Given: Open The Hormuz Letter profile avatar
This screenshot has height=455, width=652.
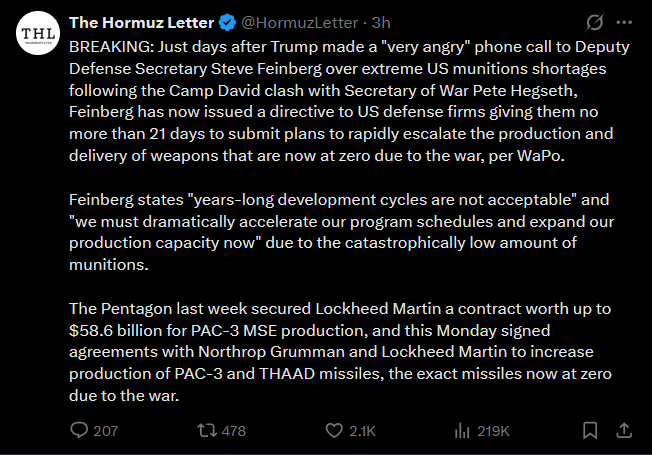Looking at the screenshot, I should click(38, 33).
